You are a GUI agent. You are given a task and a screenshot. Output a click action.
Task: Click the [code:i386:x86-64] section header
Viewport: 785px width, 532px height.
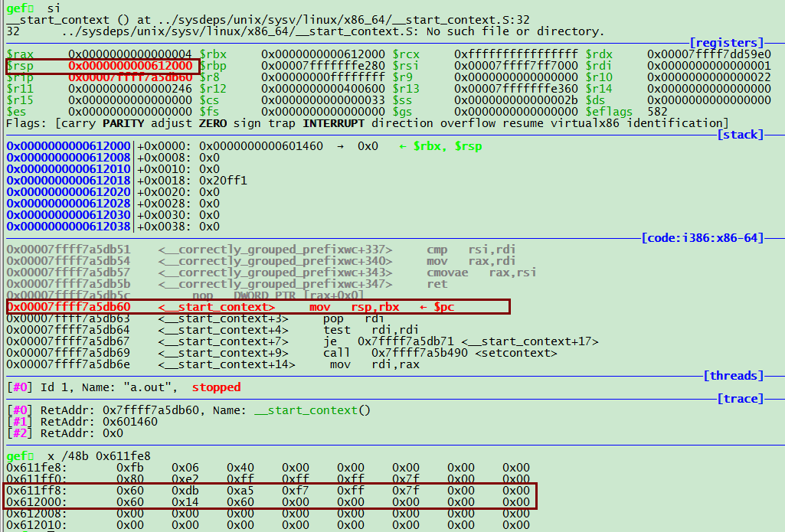coord(702,238)
